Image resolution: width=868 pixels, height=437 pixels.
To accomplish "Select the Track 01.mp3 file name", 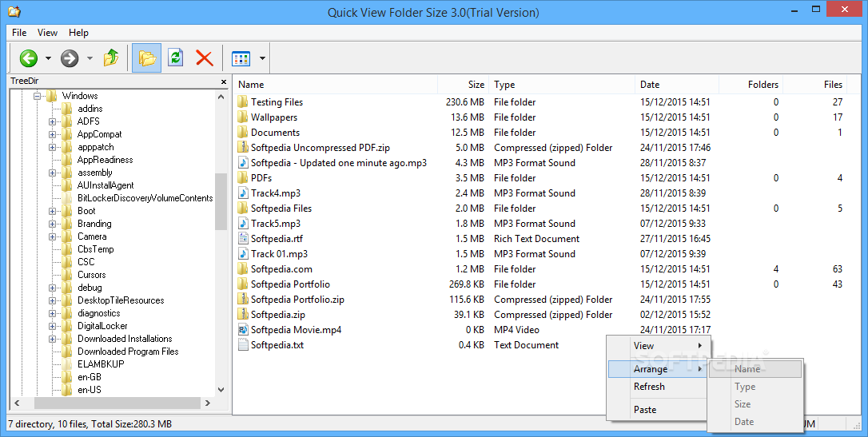I will 279,254.
